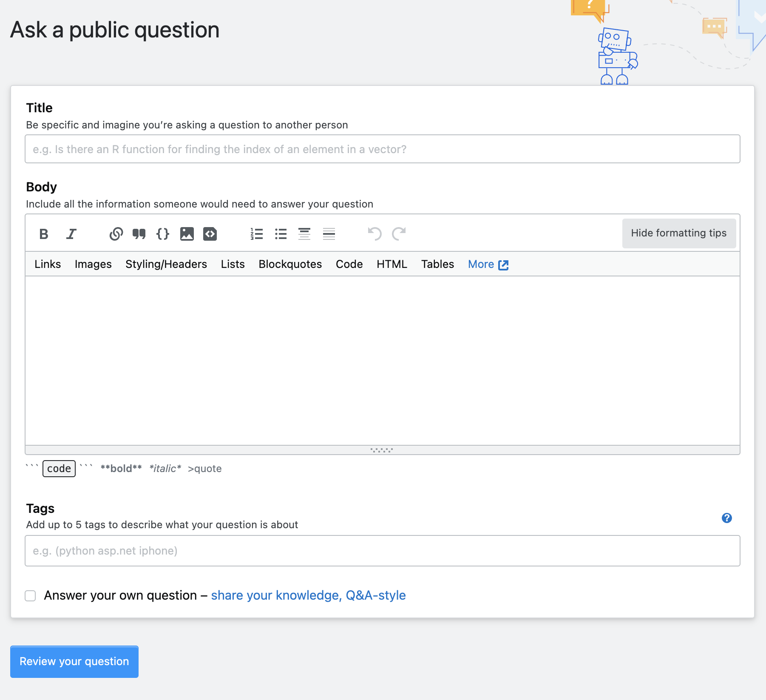This screenshot has width=766, height=700.
Task: Redo the last edit
Action: (399, 234)
